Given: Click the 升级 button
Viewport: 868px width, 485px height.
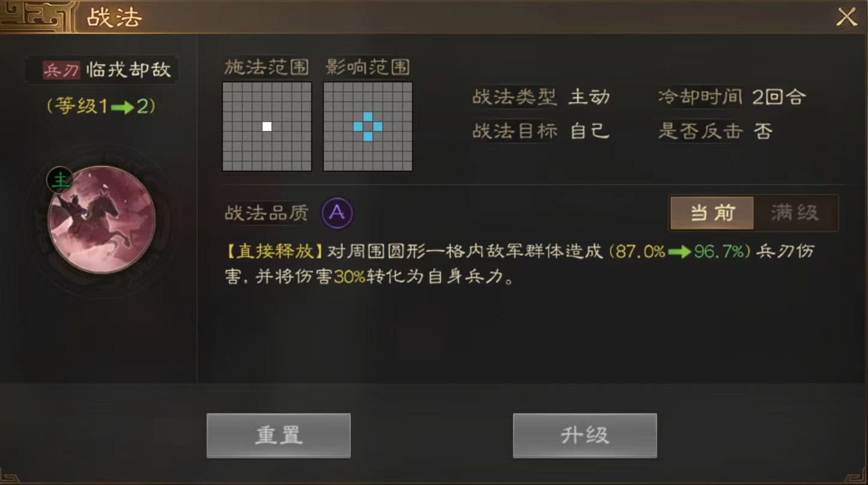Looking at the screenshot, I should click(x=584, y=436).
